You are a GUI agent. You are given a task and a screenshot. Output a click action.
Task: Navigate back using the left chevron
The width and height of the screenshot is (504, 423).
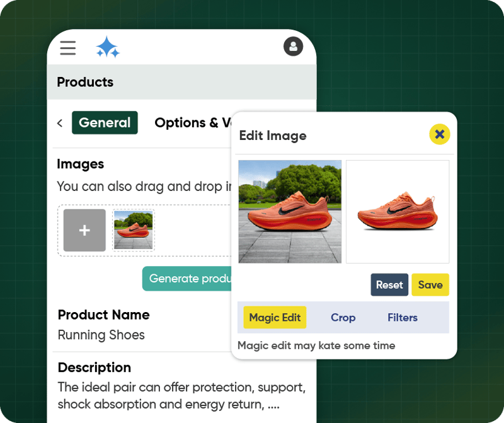coord(59,123)
